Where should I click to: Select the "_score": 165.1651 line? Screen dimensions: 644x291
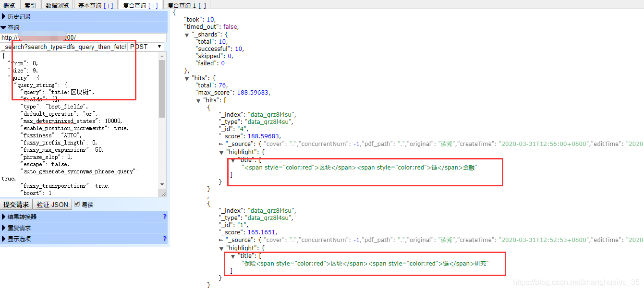pyautogui.click(x=248, y=232)
